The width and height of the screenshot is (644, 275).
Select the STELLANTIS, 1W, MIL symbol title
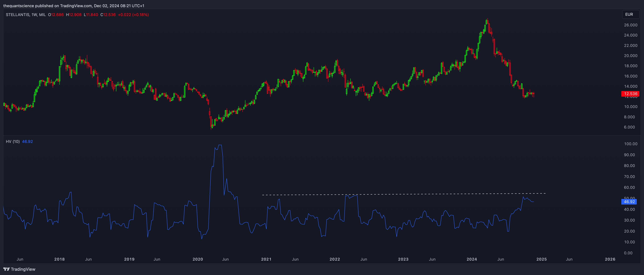click(x=26, y=15)
